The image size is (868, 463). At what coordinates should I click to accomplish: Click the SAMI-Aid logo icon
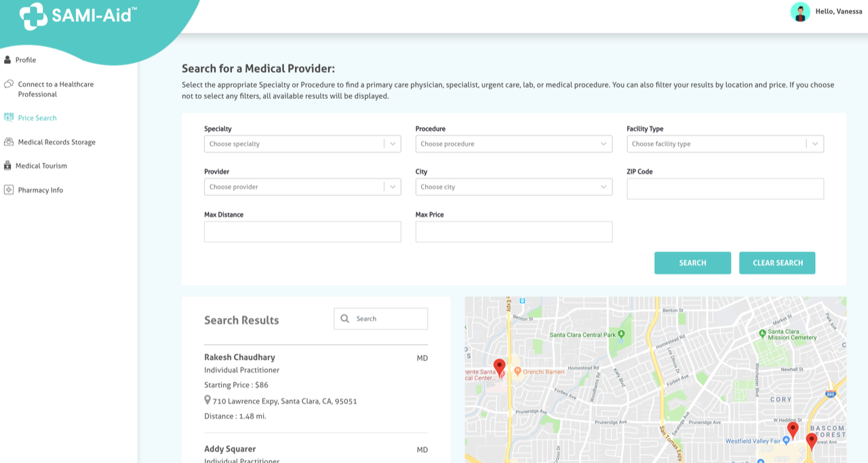(x=33, y=16)
